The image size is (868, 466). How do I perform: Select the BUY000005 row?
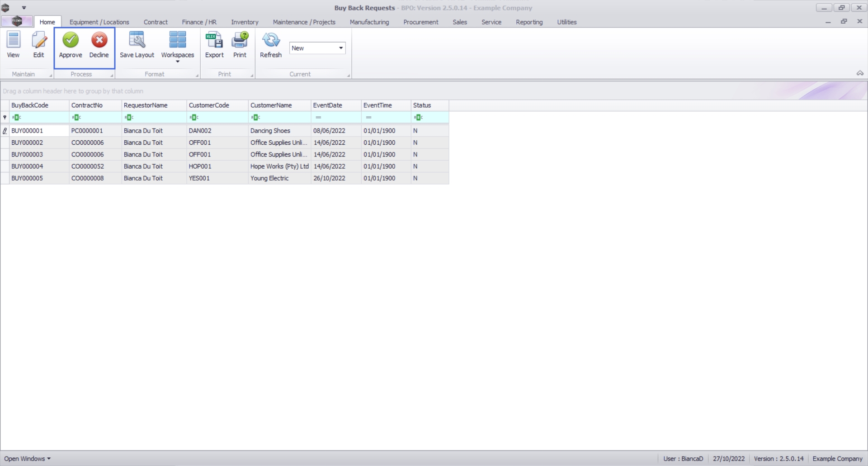[x=225, y=178]
